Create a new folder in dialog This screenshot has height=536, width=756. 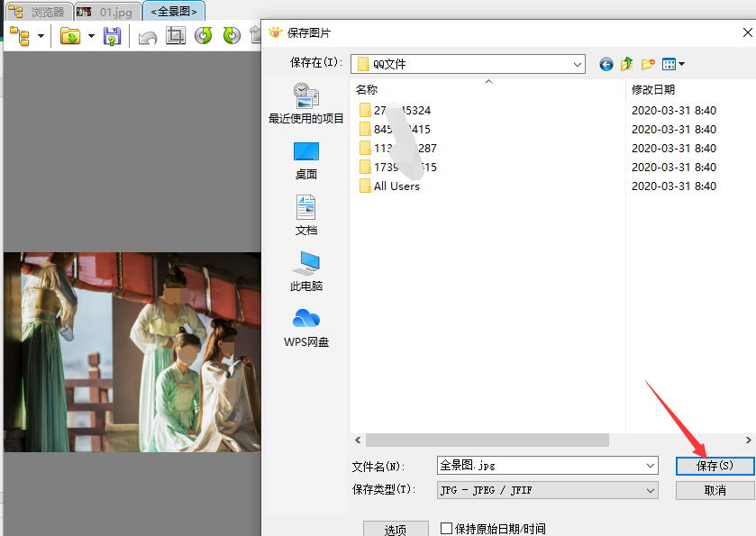(x=647, y=64)
